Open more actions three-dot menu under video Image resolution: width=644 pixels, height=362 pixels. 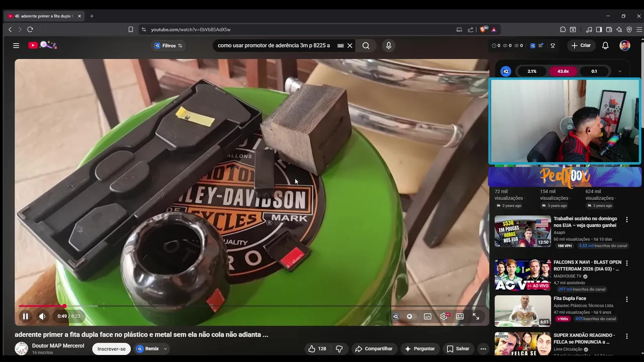coord(483,348)
